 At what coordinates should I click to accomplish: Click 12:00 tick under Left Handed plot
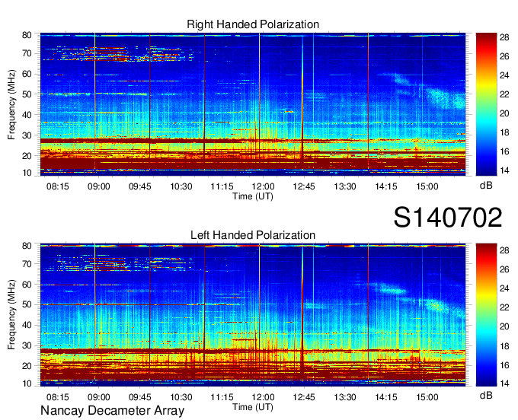(263, 397)
